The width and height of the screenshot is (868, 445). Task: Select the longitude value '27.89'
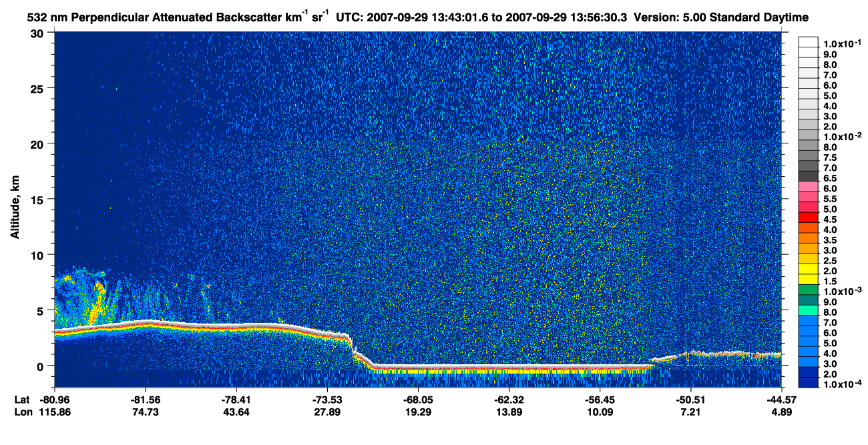pyautogui.click(x=327, y=412)
